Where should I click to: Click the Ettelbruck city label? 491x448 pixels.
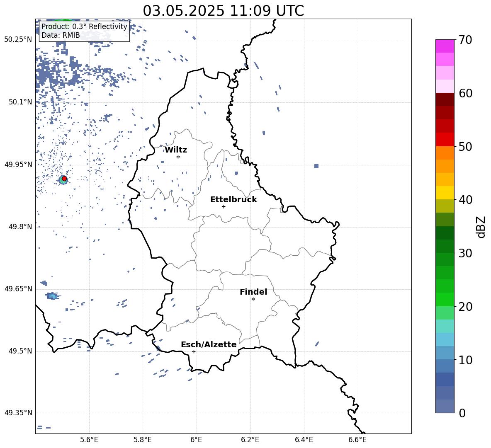pyautogui.click(x=233, y=200)
